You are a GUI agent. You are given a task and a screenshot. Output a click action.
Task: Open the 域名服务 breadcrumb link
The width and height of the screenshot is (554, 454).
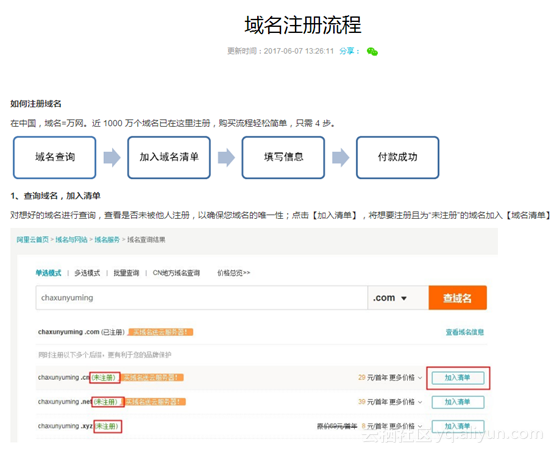pos(107,240)
